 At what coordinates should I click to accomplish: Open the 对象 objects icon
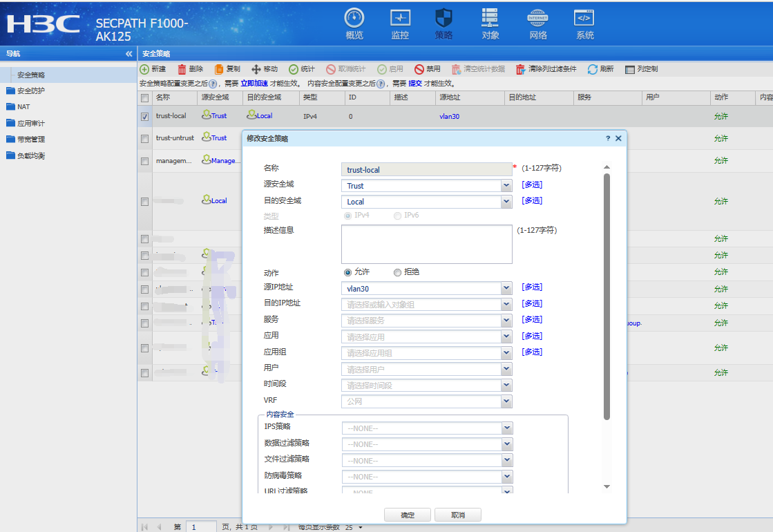(490, 19)
